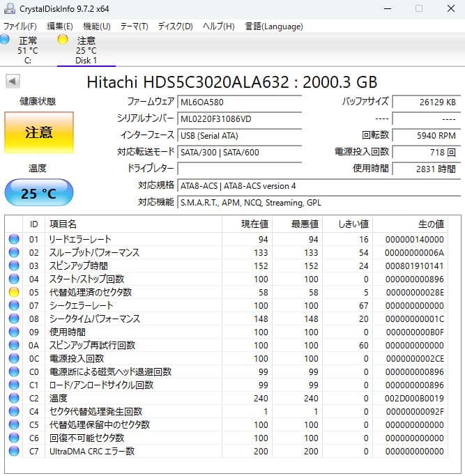Click the blue status dot for ID C7
Viewport: 465px width, 476px height.
pyautogui.click(x=14, y=452)
